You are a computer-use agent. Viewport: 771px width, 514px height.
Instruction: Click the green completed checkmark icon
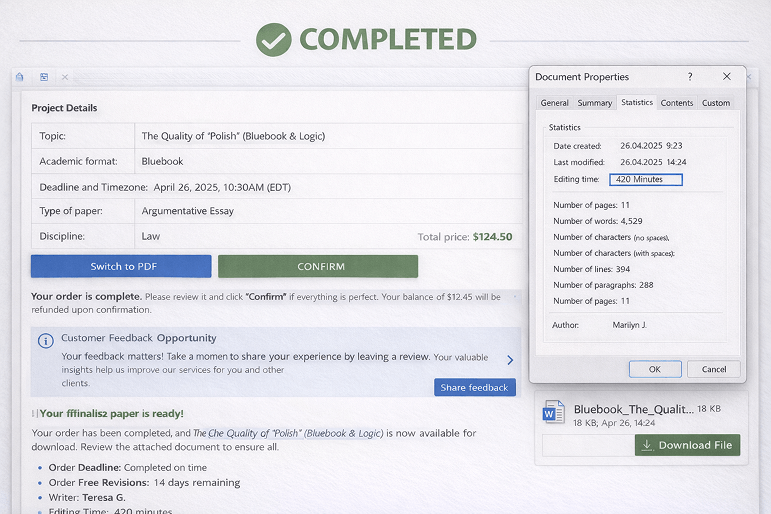[273, 39]
